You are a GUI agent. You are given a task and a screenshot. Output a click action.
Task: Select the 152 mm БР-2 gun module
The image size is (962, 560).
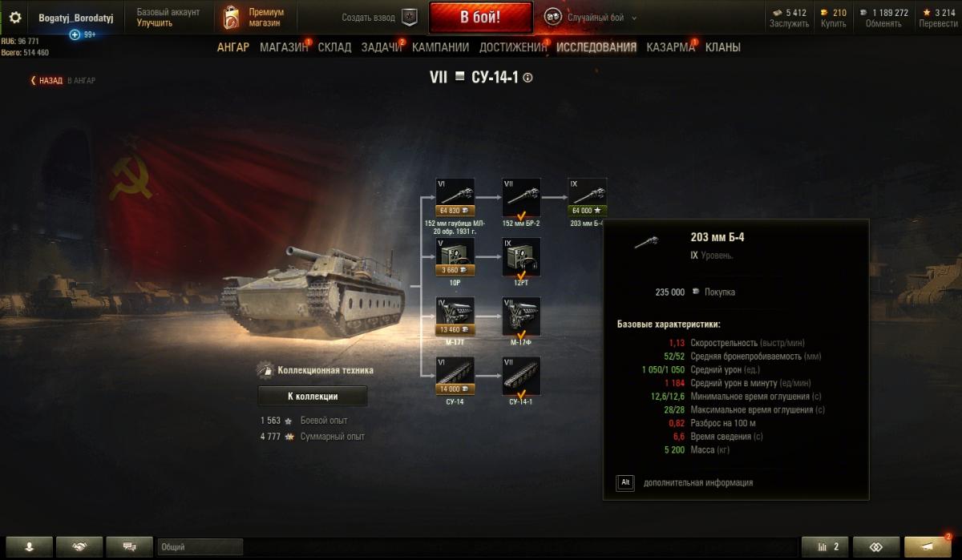[x=521, y=197]
